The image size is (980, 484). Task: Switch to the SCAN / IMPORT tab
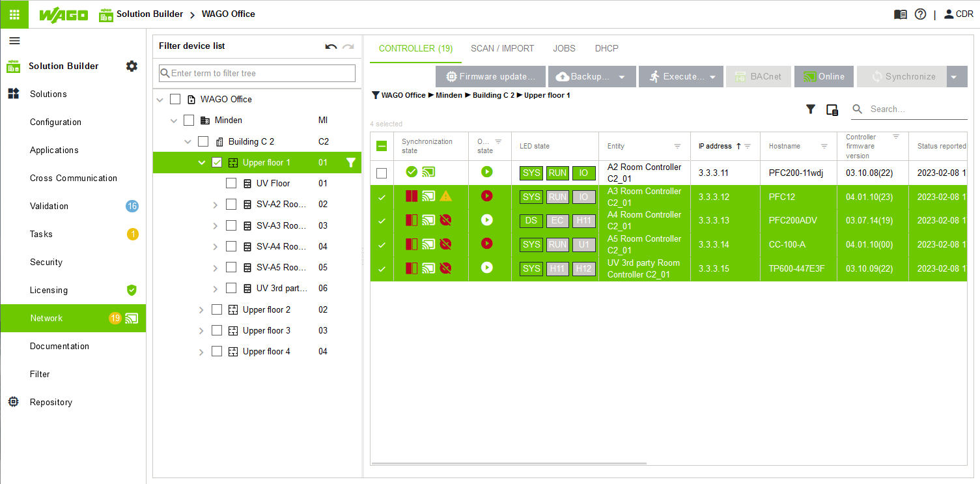click(503, 48)
